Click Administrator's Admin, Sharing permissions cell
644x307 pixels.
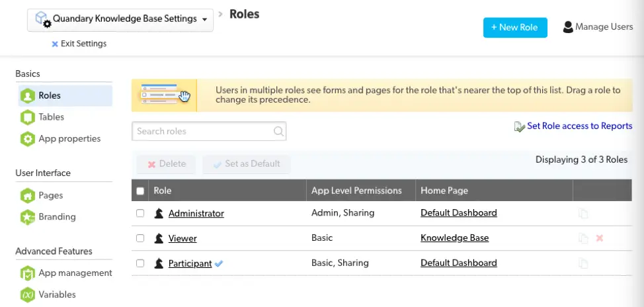pyautogui.click(x=343, y=213)
